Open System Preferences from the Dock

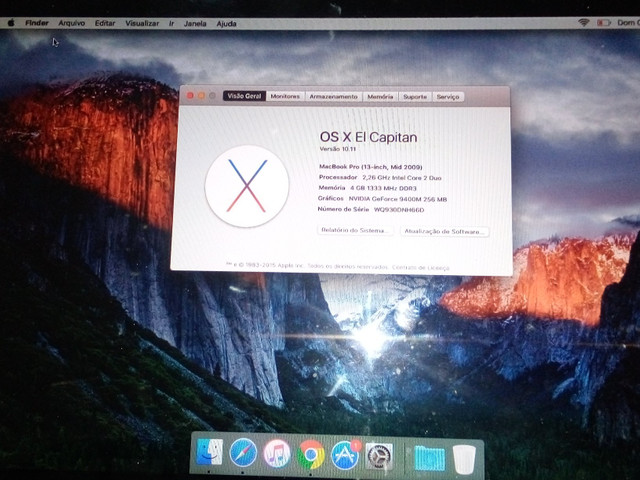tap(379, 456)
